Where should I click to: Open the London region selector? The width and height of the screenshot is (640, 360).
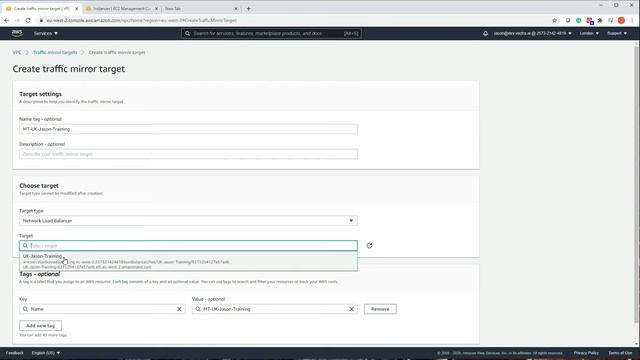point(589,33)
